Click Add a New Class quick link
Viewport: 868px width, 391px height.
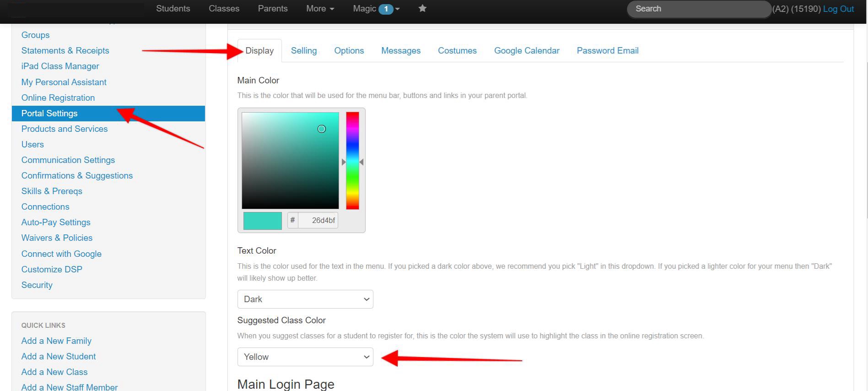(x=54, y=372)
